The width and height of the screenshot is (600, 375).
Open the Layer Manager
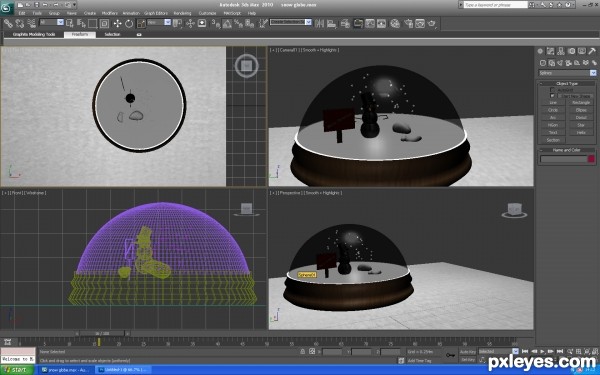(345, 24)
